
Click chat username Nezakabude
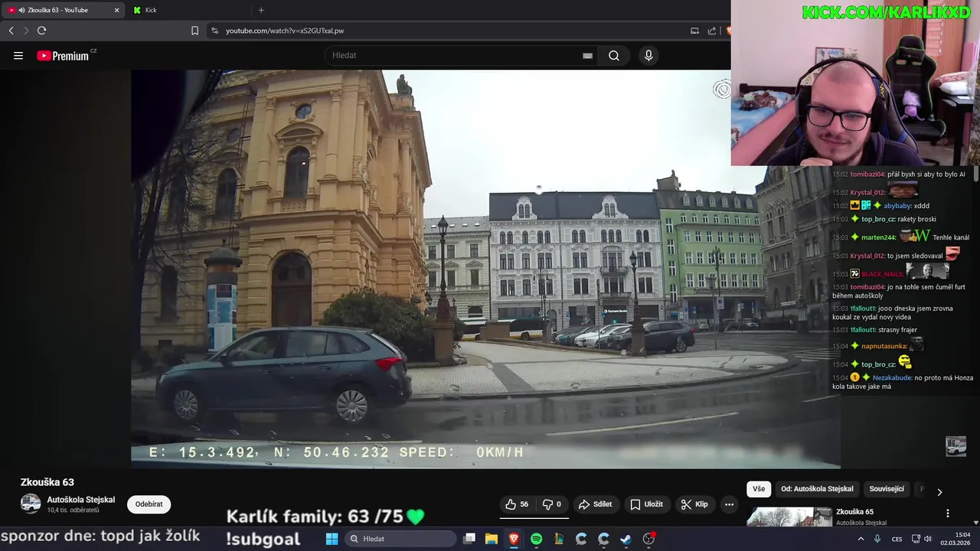point(892,377)
